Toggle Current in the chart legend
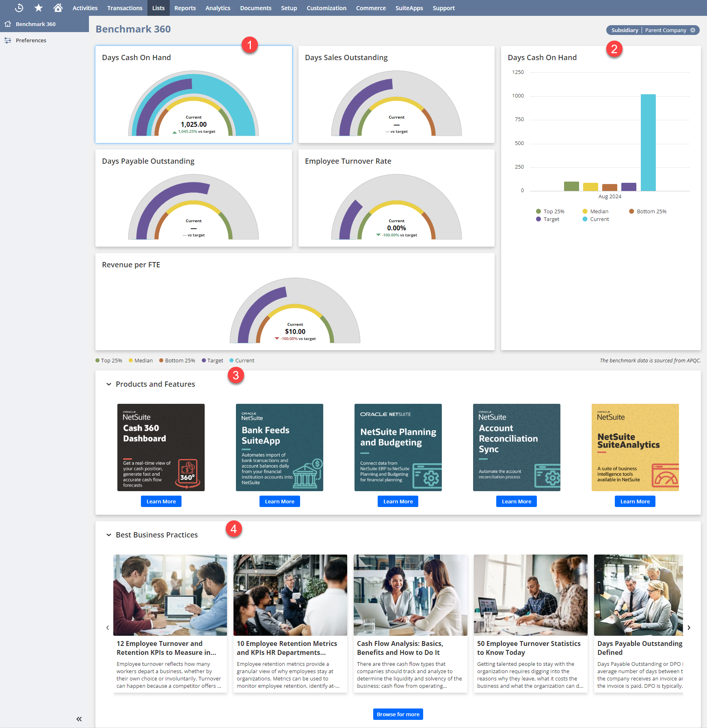The image size is (707, 728). click(x=596, y=219)
